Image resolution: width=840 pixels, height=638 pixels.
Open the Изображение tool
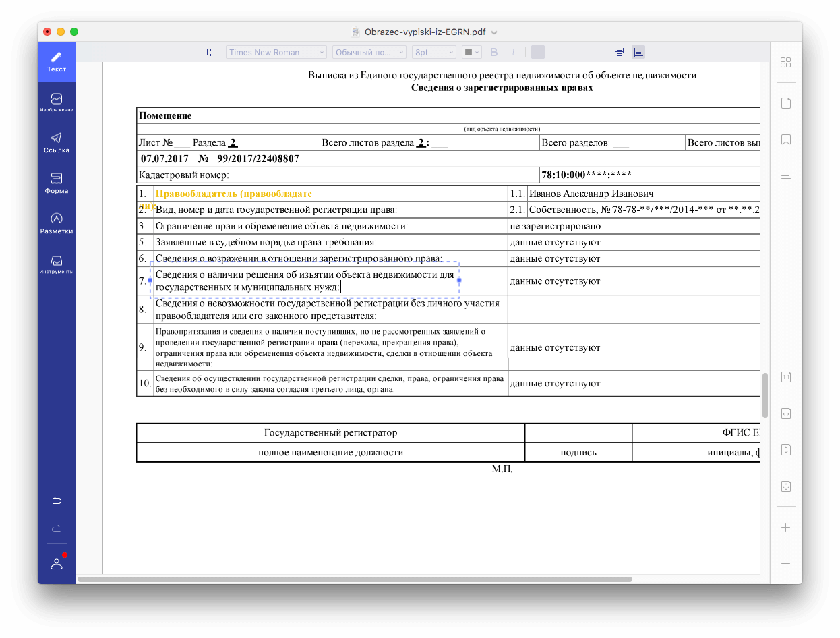pyautogui.click(x=57, y=103)
